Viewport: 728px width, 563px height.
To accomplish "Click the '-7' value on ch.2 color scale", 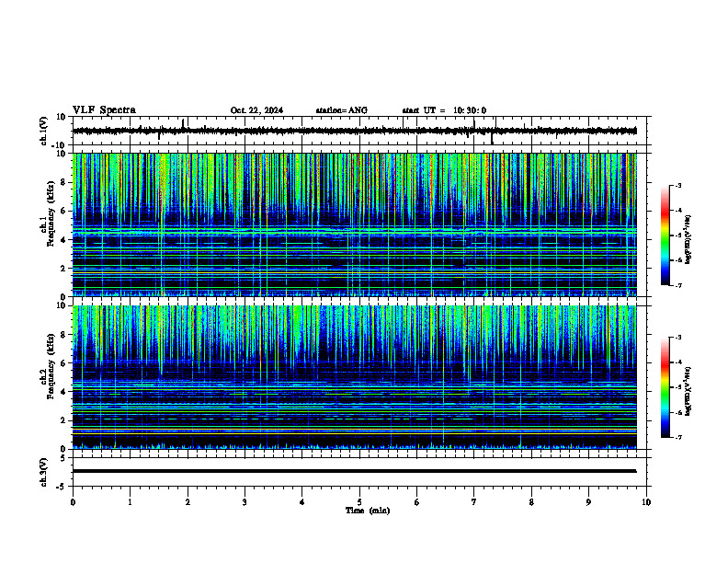I will pyautogui.click(x=678, y=437).
